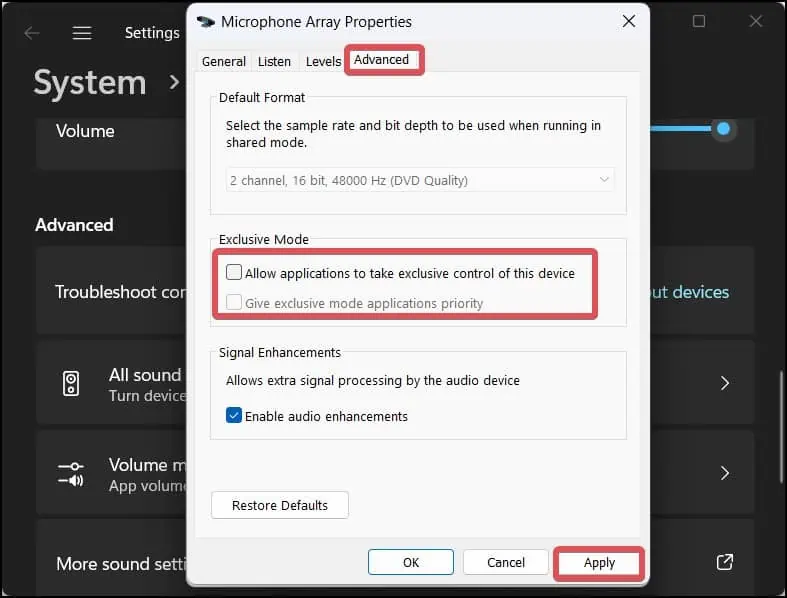
Task: Close the Microphone Array Properties dialog
Action: [x=628, y=21]
